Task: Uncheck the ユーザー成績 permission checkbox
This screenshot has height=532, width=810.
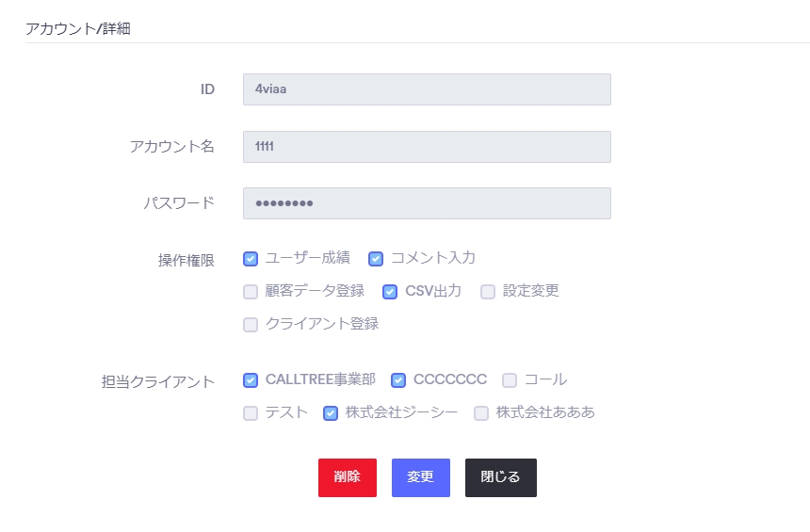Action: [x=251, y=259]
